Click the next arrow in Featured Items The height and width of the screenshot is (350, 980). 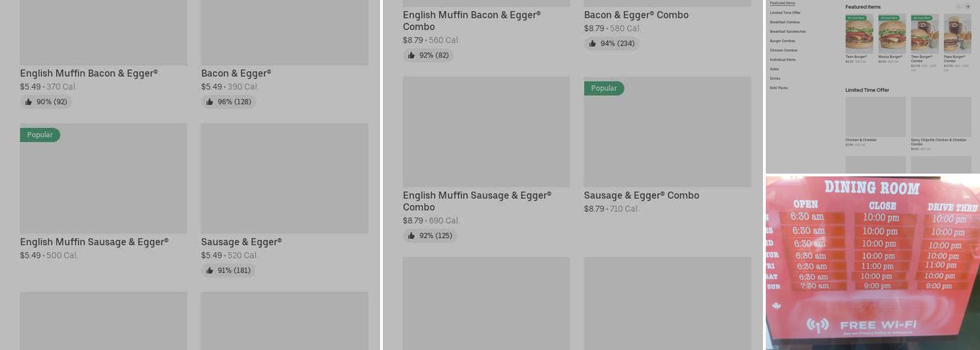coord(967,7)
